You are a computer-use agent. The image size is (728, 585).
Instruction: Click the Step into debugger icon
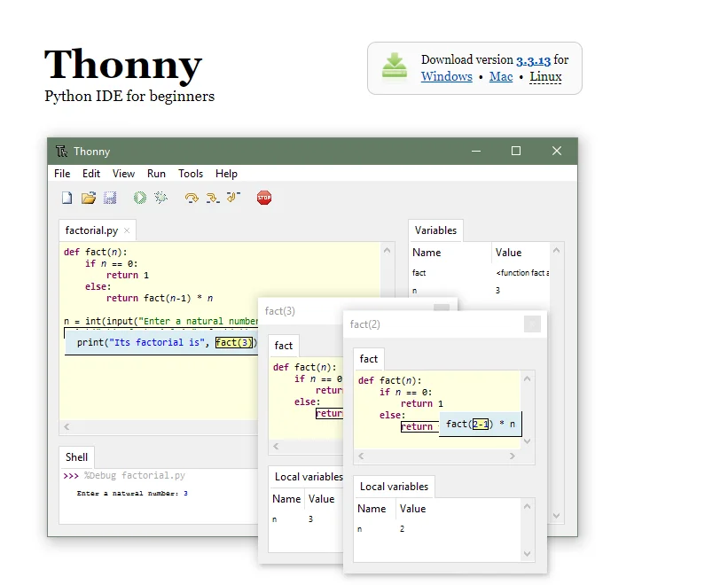click(x=213, y=198)
